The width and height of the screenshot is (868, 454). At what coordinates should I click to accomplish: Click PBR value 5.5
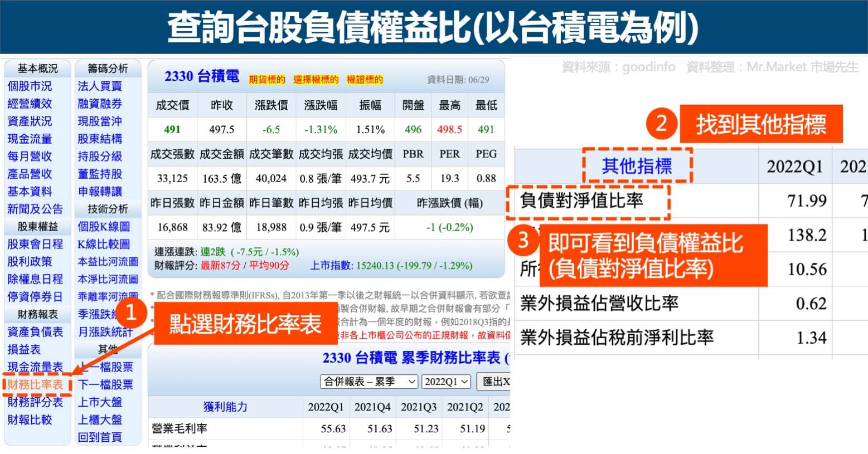click(x=413, y=178)
